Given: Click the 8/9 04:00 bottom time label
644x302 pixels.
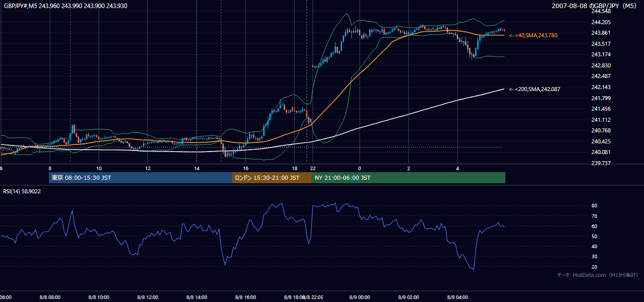Looking at the screenshot, I should [x=457, y=297].
